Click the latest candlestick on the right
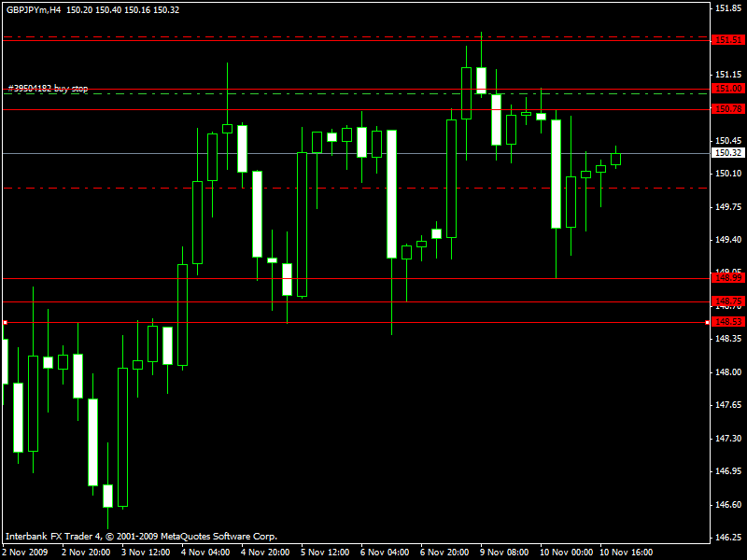 pos(616,159)
